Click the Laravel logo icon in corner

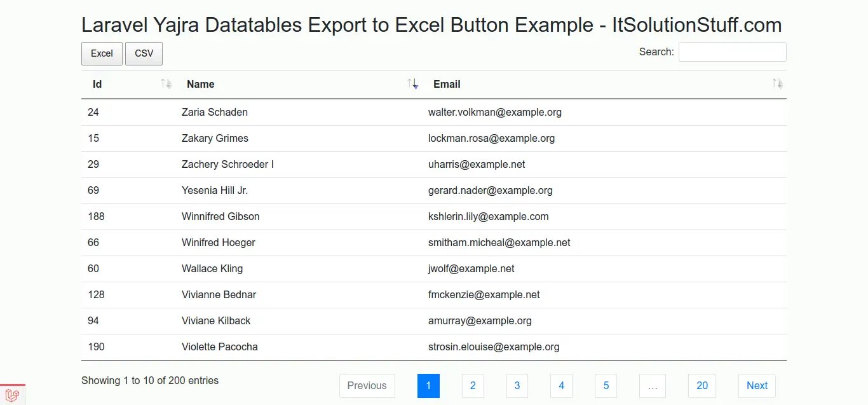point(12,395)
